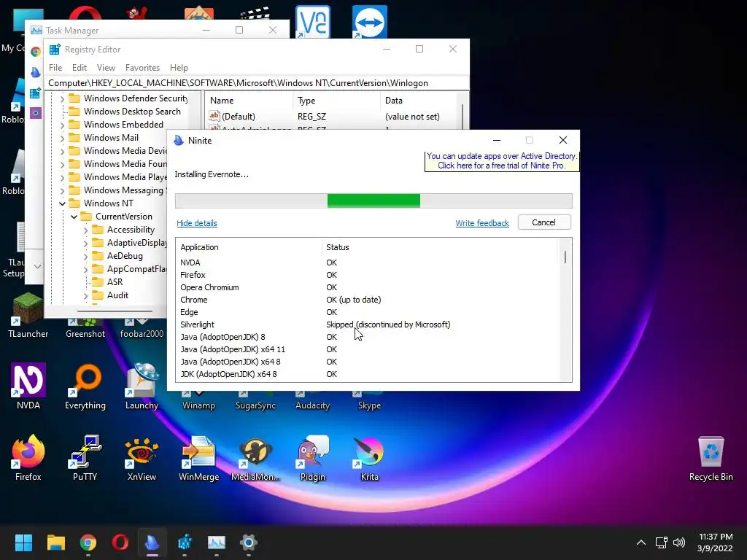Close the Ninite window
This screenshot has height=560, width=747.
[x=563, y=140]
